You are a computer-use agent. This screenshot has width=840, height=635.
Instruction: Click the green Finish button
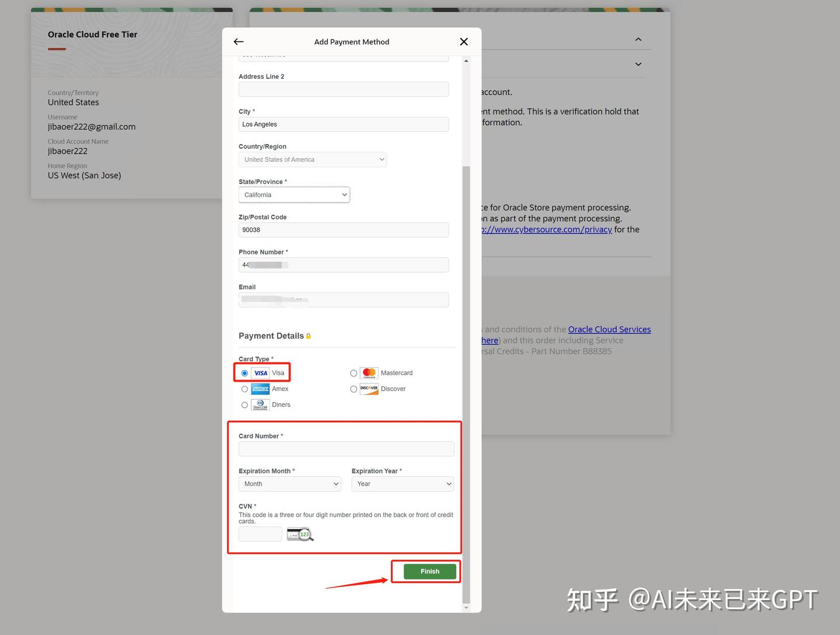pyautogui.click(x=430, y=571)
